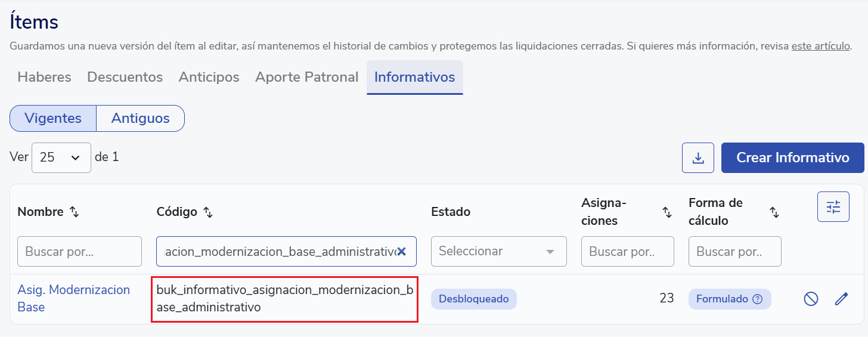Image resolution: width=868 pixels, height=337 pixels.
Task: Click the download export icon button
Action: coord(698,158)
